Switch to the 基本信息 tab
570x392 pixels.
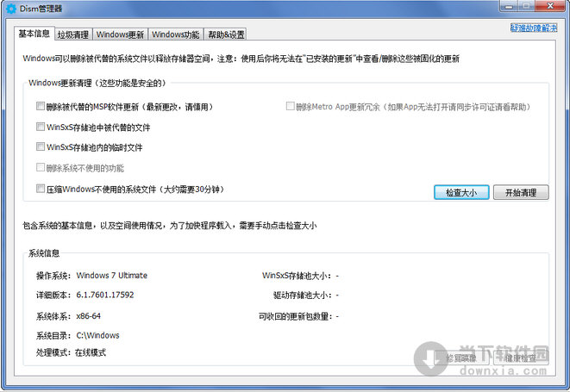[34, 34]
